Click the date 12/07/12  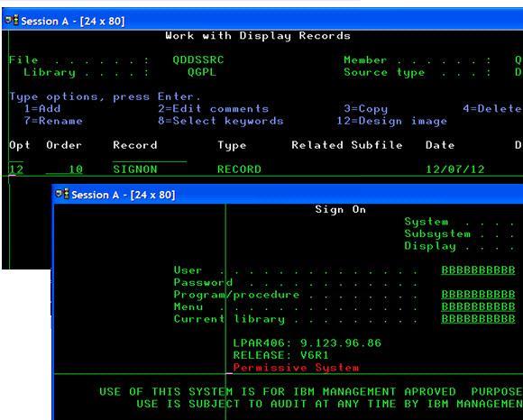click(455, 169)
